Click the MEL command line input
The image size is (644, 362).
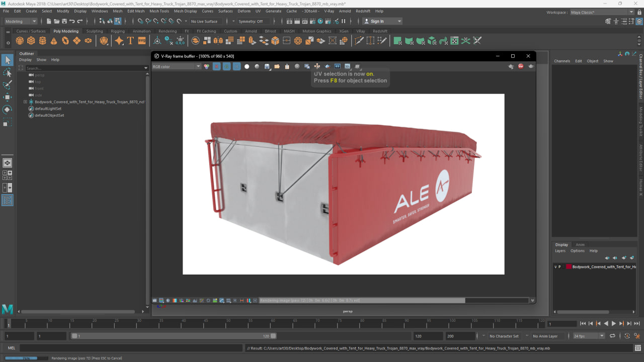click(x=131, y=348)
